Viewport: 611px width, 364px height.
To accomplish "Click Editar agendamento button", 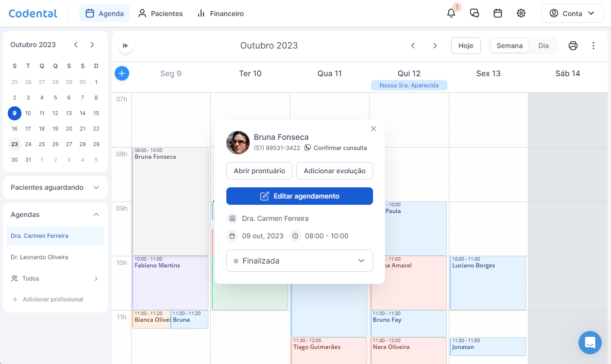I will 299,196.
